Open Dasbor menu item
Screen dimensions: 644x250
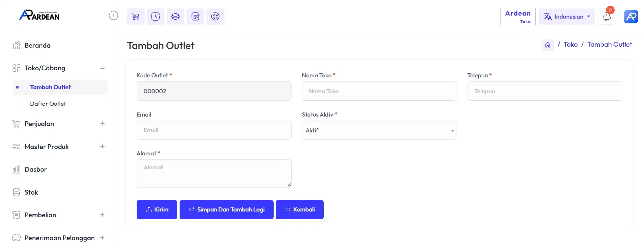pyautogui.click(x=36, y=170)
